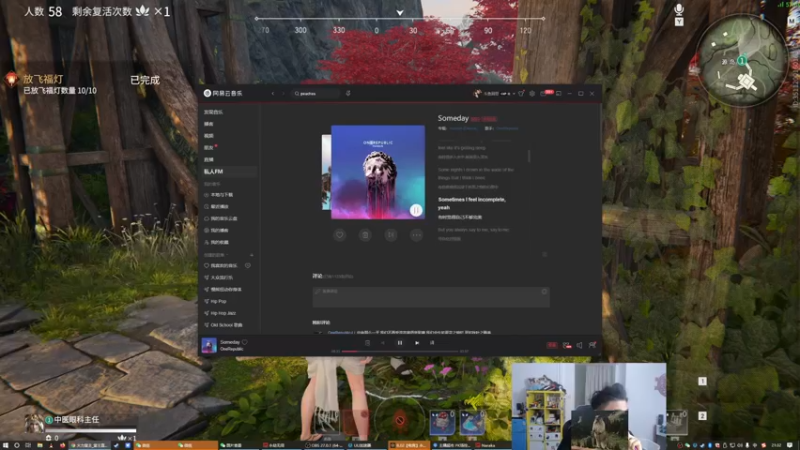Open the artist link under Someday title
Screen dimensions: 800x450
pos(507,129)
